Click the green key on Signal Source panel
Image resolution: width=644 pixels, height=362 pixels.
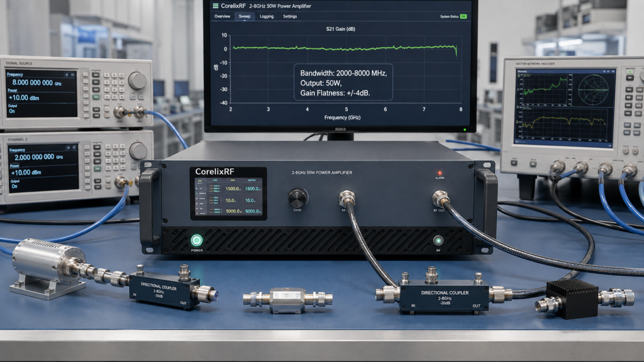(x=96, y=97)
